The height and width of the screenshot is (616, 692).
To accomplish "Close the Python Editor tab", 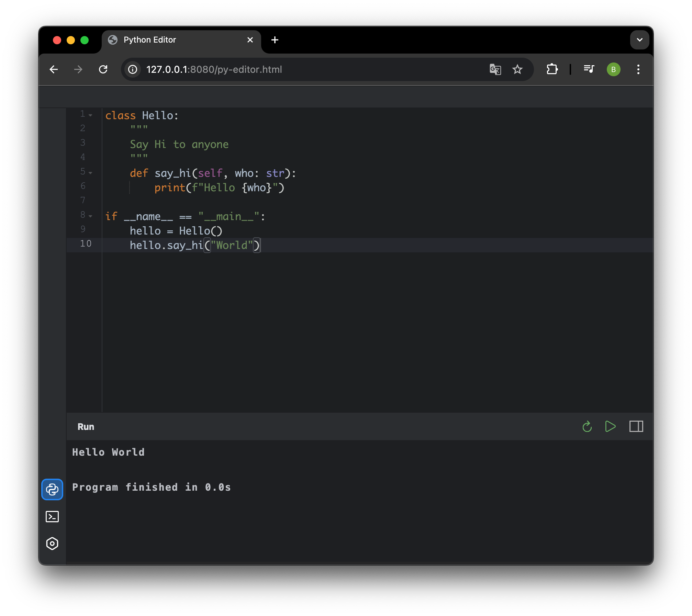I will pyautogui.click(x=250, y=40).
